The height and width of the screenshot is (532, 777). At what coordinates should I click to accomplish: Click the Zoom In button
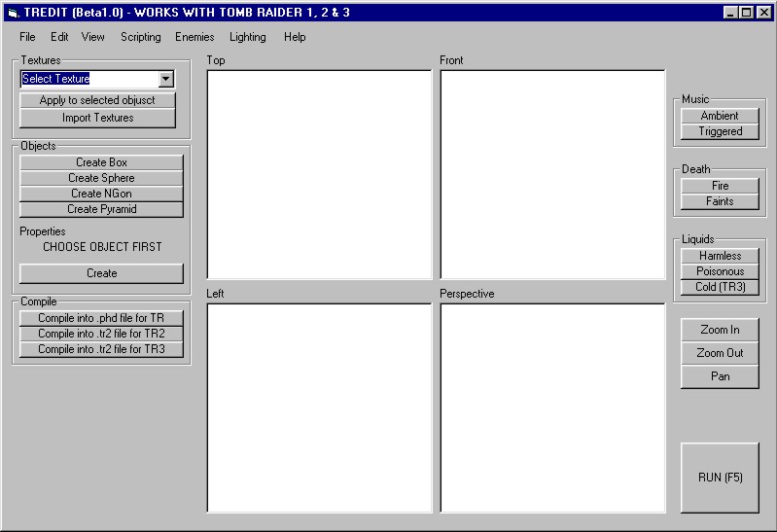(720, 330)
